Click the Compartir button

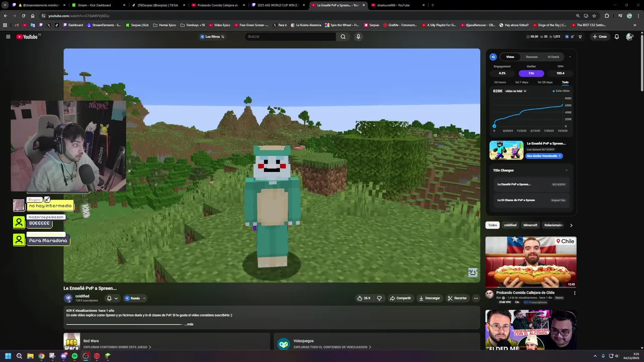[400, 298]
